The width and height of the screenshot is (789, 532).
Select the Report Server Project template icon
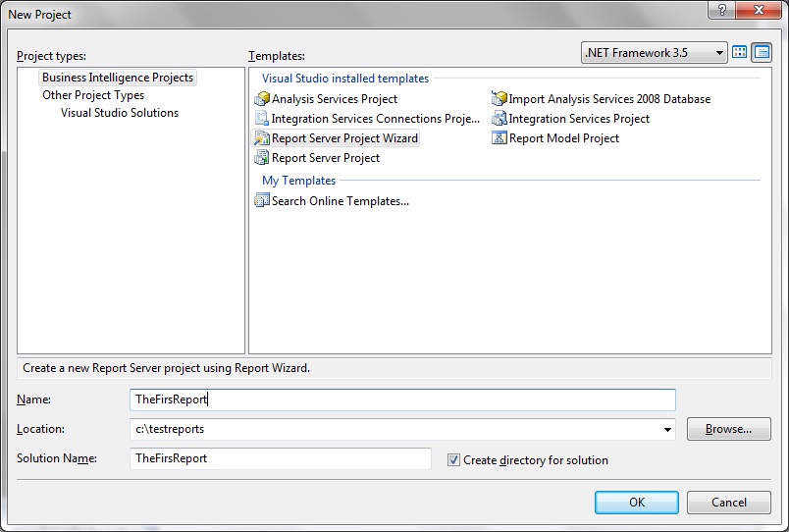pos(262,157)
